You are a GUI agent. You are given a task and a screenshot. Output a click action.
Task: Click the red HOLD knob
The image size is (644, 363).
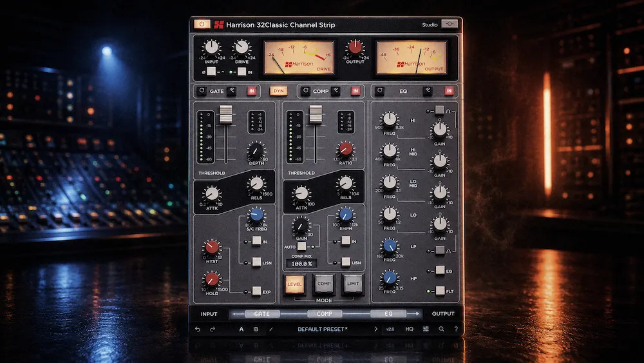point(212,279)
